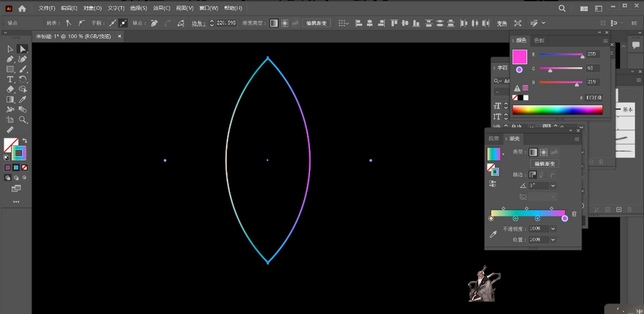Select the Type tool

pyautogui.click(x=10, y=80)
